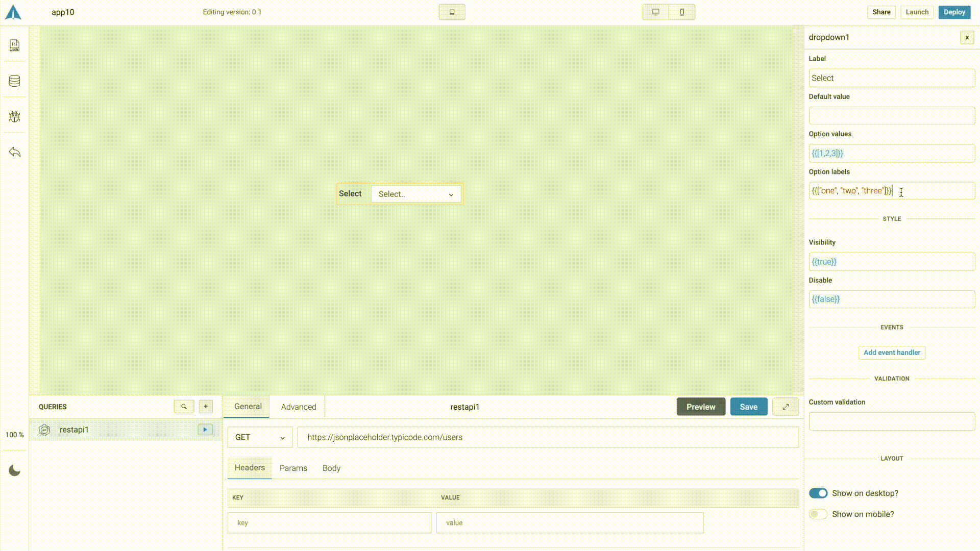
Task: Toggle dark mode moon icon
Action: [14, 470]
